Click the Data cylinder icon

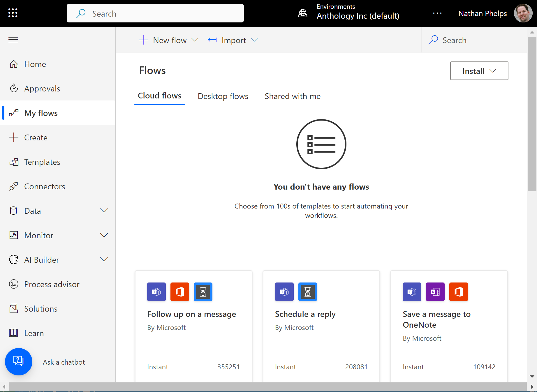coord(13,211)
